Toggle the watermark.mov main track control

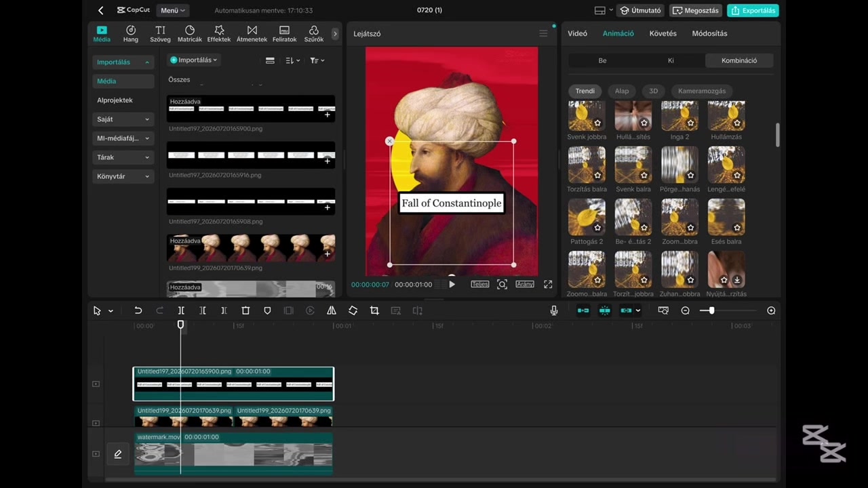point(96,454)
